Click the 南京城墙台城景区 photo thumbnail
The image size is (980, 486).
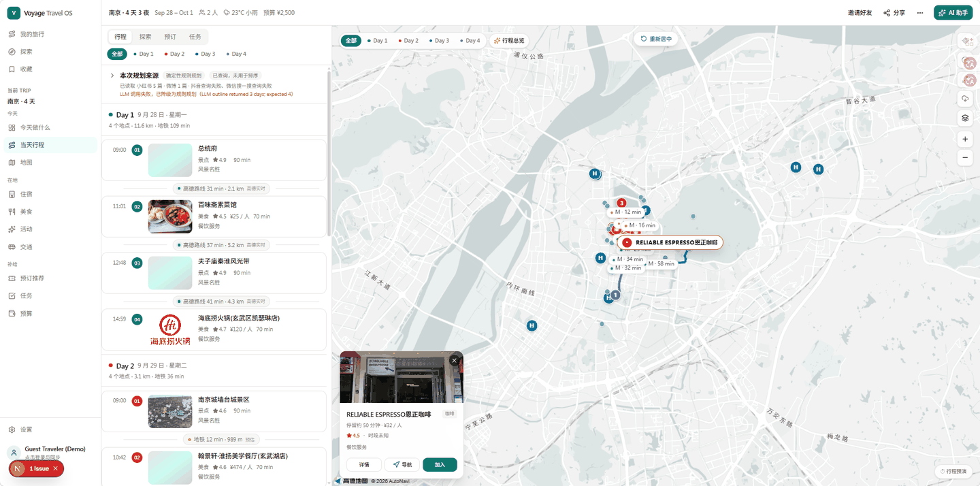[170, 411]
